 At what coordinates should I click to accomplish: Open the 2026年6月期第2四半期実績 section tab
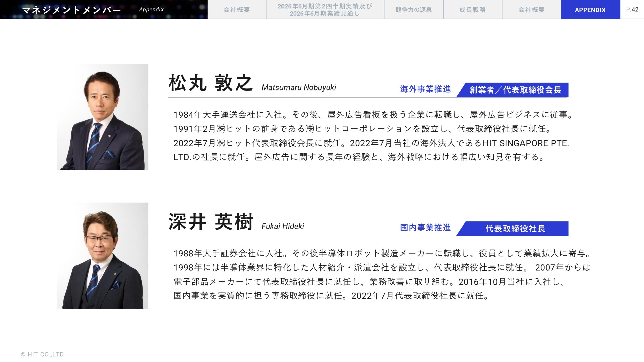tap(325, 10)
